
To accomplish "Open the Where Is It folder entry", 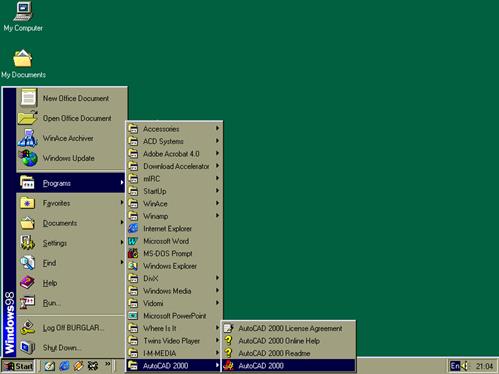I will tap(174, 328).
